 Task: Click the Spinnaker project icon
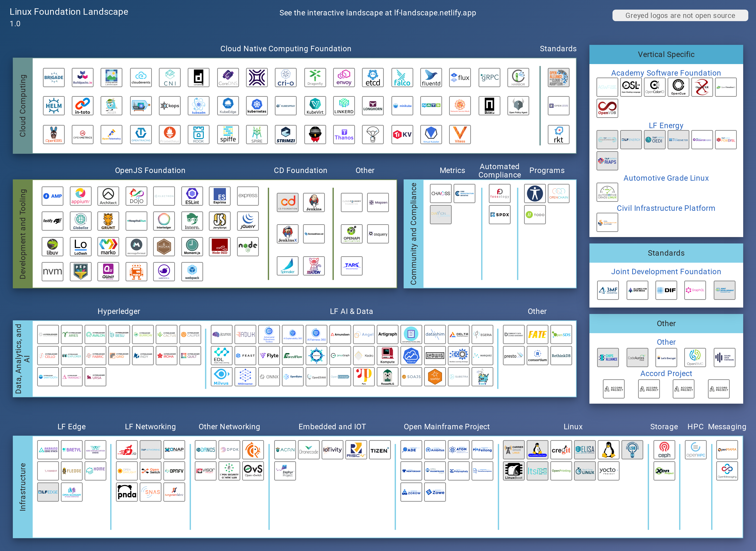(288, 266)
